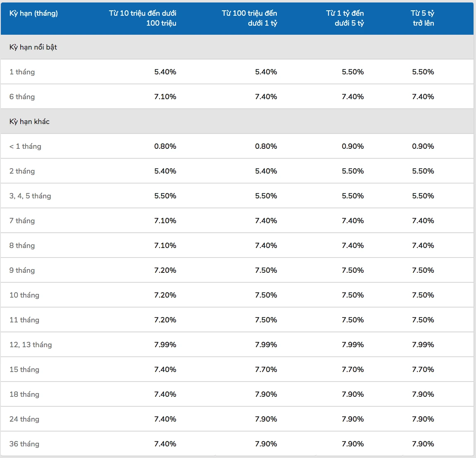Click the 7.20% rate in the 9 tháng row

[x=165, y=270]
